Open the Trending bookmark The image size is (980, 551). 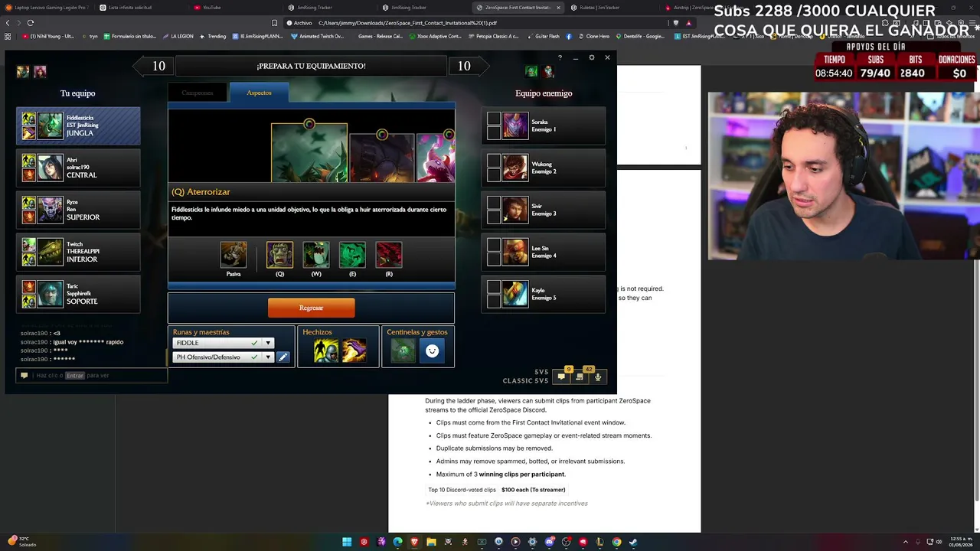213,36
